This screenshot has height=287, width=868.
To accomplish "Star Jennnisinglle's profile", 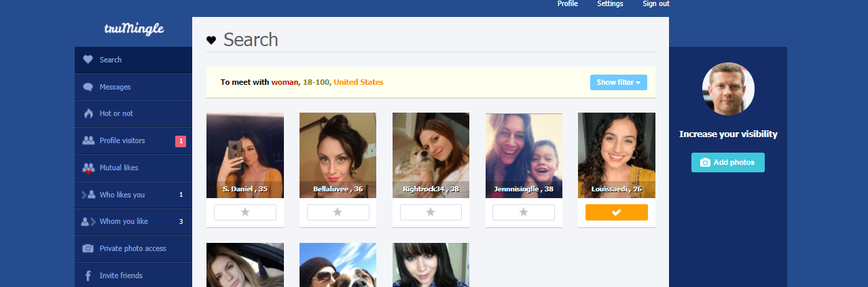I will [524, 212].
